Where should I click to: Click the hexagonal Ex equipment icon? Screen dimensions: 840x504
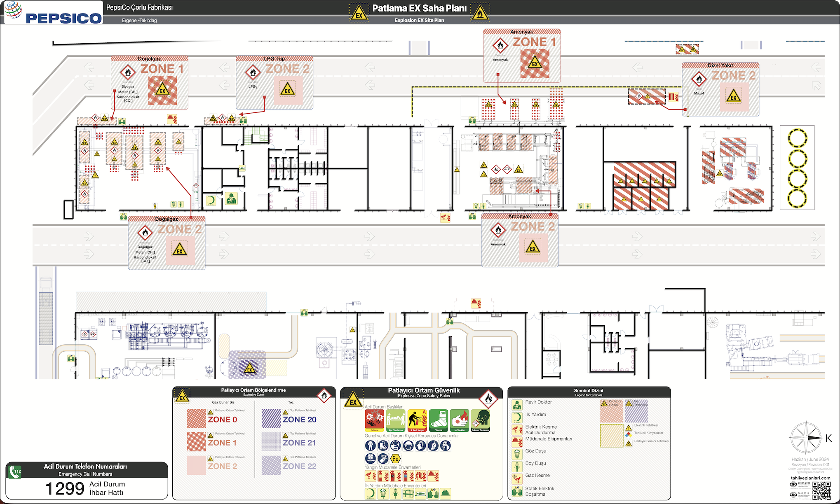395,458
